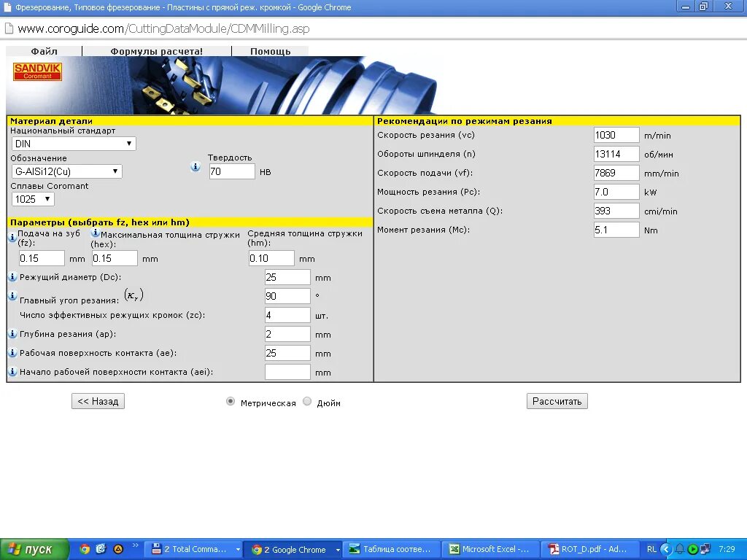Open the Google Chrome taskbar group dropdown arrow

[x=338, y=550]
